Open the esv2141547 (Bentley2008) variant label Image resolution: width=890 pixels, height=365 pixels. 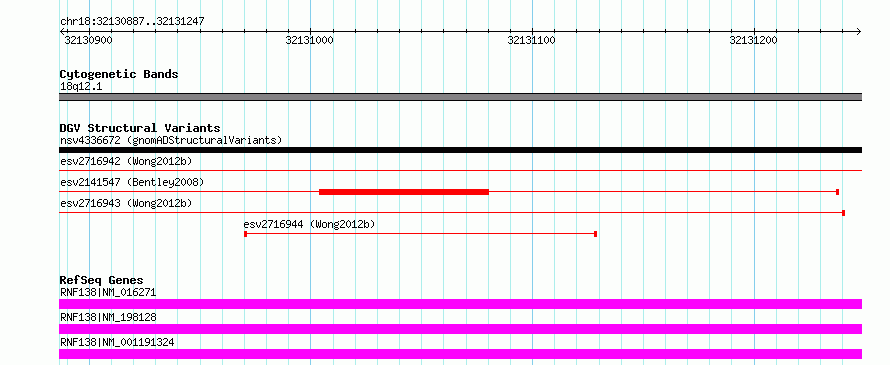click(x=132, y=182)
